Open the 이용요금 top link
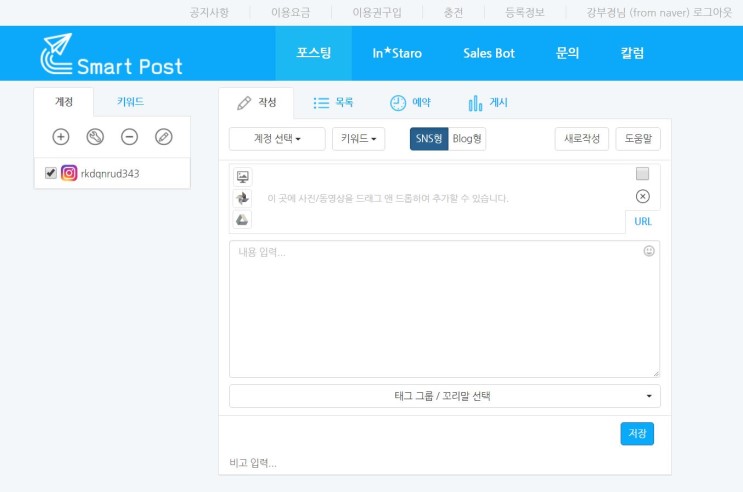 tap(290, 13)
